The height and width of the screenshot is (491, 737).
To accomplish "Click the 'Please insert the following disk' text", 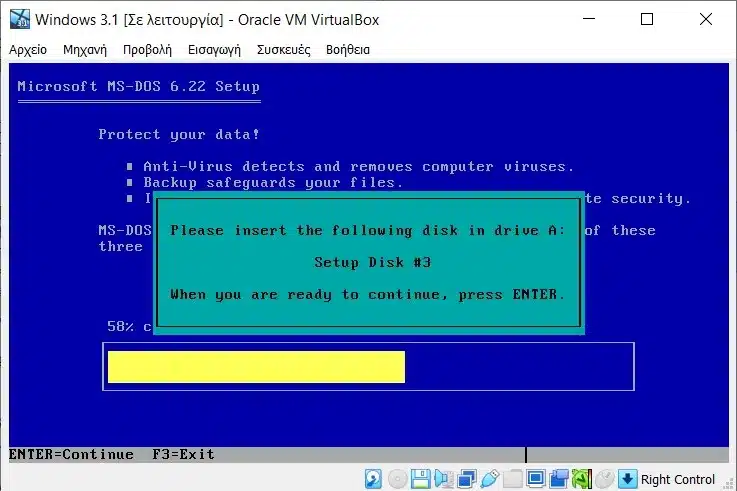I will (x=368, y=230).
